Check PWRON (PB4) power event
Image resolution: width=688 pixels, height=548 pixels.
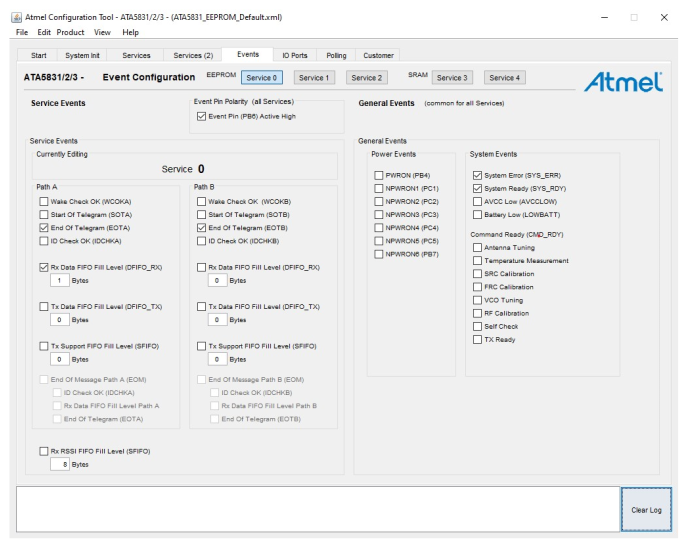379,175
